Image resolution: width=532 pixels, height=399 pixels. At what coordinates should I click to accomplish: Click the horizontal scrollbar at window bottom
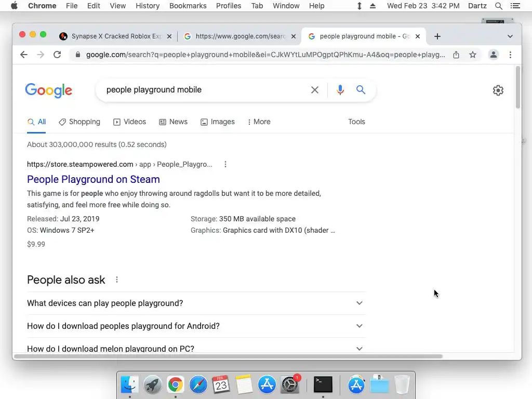(x=228, y=356)
